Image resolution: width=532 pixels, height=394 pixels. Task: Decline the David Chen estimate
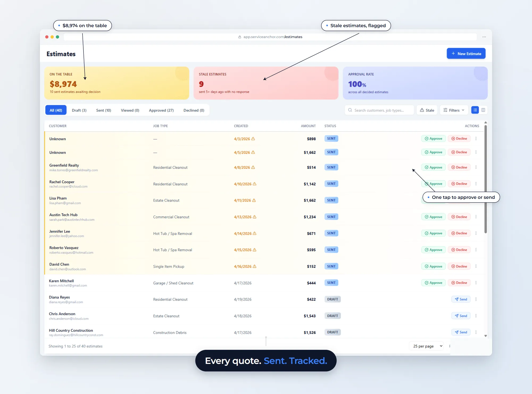(459, 266)
